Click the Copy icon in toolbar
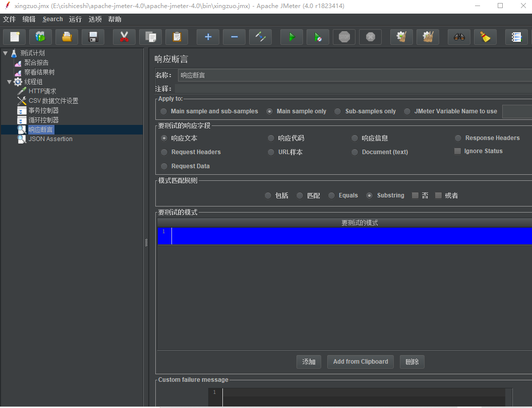Image resolution: width=532 pixels, height=408 pixels. pos(150,37)
